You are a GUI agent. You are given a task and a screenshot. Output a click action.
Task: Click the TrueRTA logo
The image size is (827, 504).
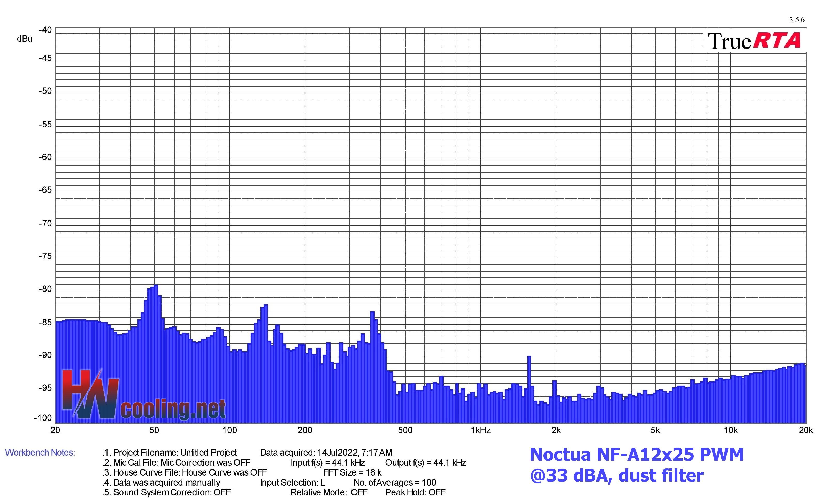[x=754, y=41]
